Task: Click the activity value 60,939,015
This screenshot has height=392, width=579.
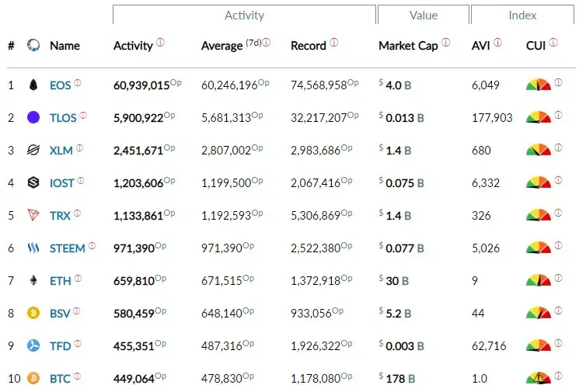Action: 141,85
